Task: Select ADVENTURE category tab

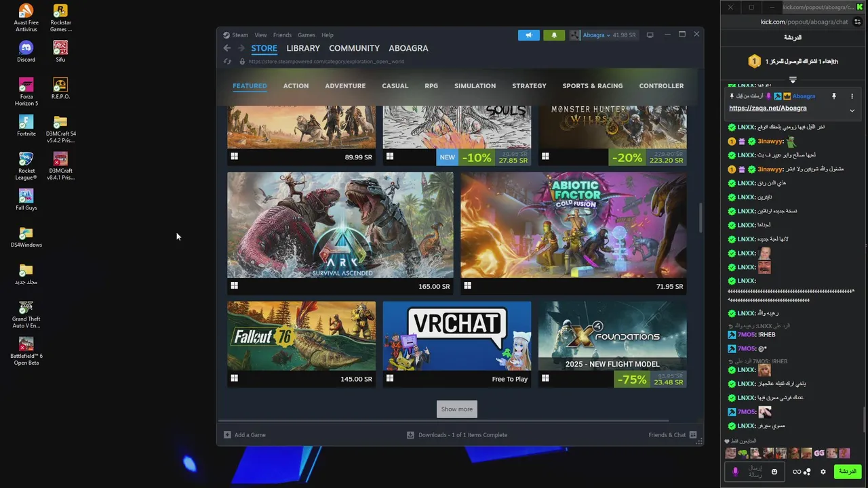Action: click(345, 86)
